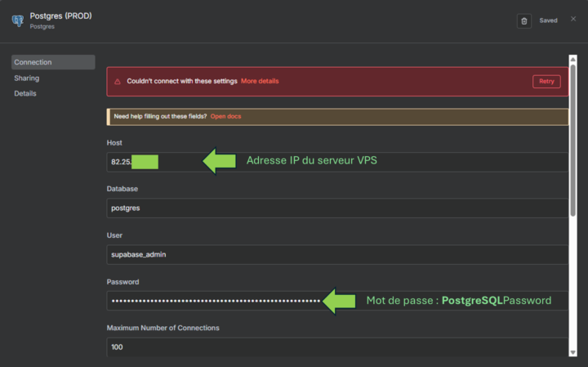588x367 pixels.
Task: Open the Connection tab
Action: click(x=53, y=62)
